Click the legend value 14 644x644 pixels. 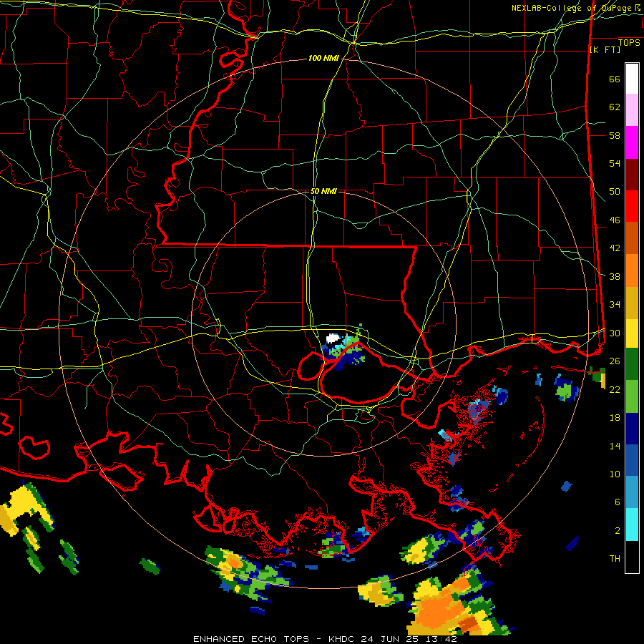pyautogui.click(x=615, y=446)
